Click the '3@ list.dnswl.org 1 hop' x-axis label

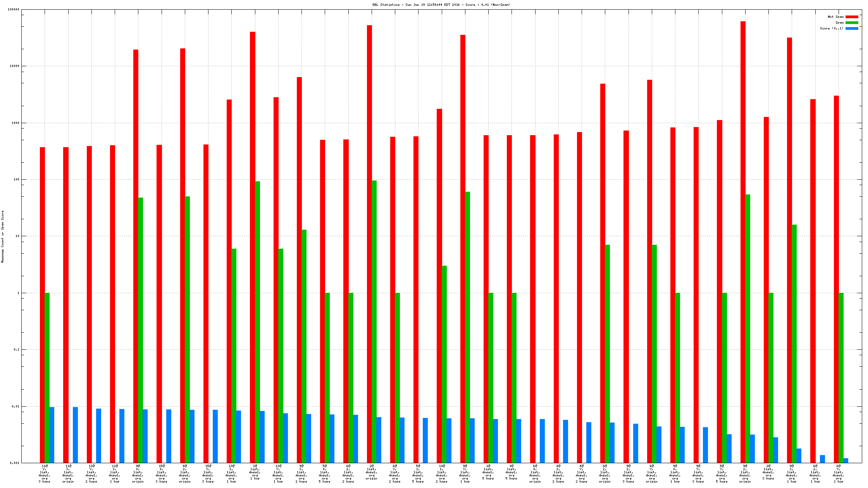[255, 472]
